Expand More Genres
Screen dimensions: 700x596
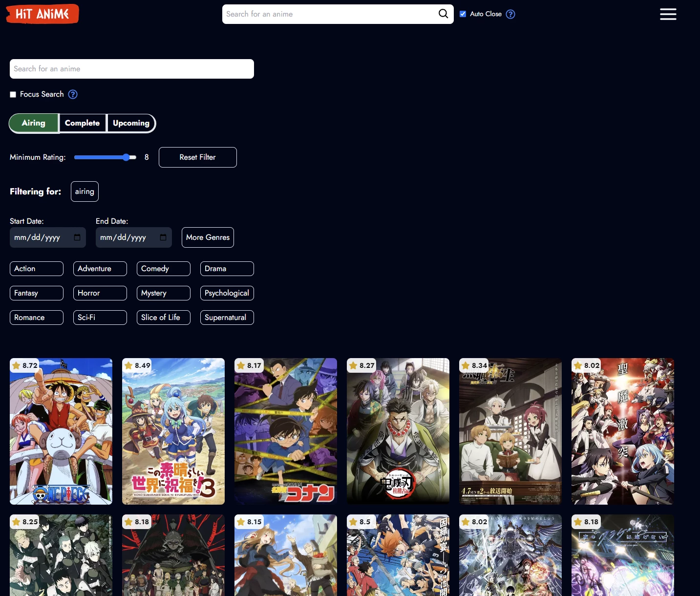coord(208,237)
